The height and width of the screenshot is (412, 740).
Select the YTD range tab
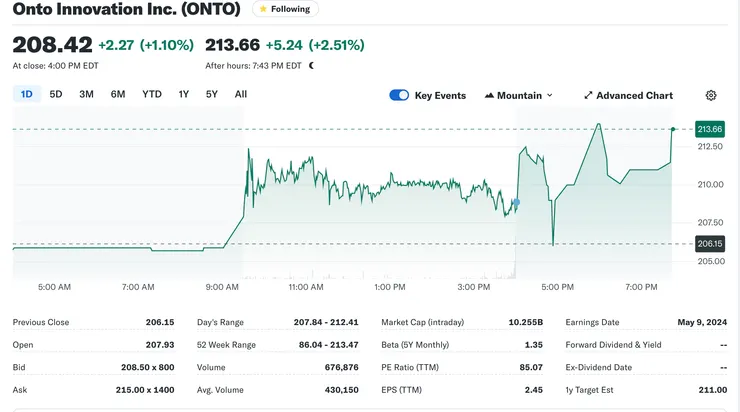pyautogui.click(x=152, y=94)
